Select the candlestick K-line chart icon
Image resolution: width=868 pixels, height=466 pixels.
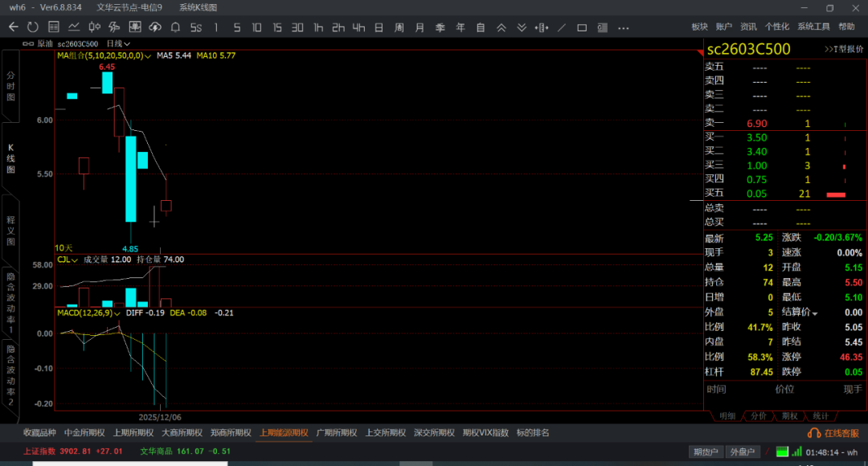click(95, 27)
